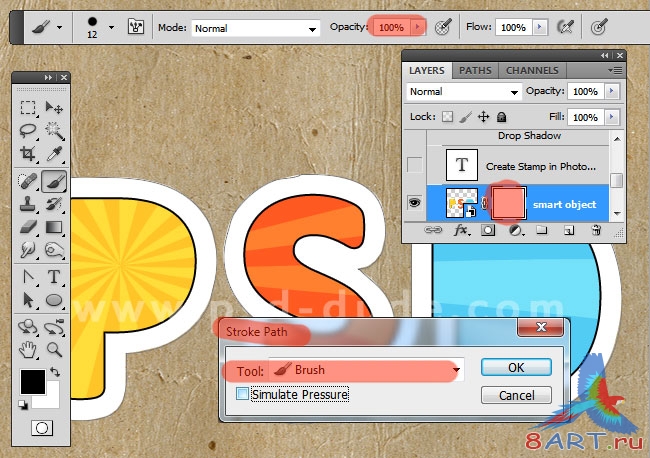Open the layer Fill slider arrow
The height and width of the screenshot is (458, 650).
click(612, 117)
